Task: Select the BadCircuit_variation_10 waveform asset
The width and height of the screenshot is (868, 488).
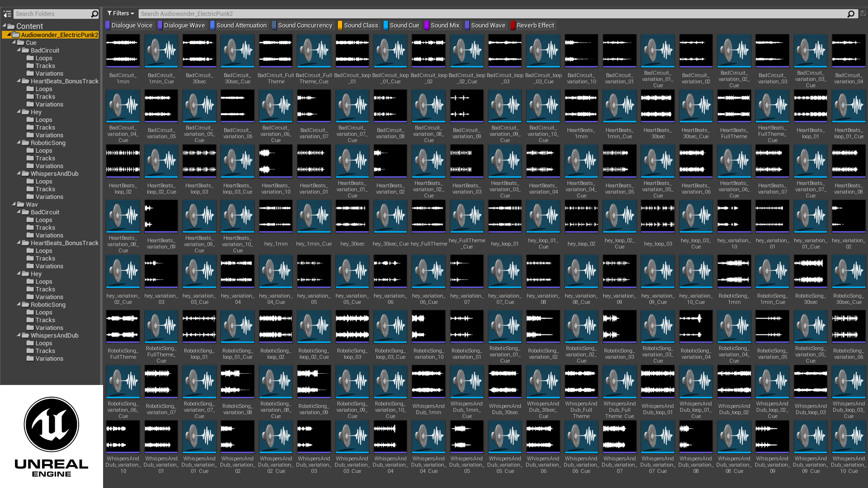Action: pyautogui.click(x=581, y=51)
